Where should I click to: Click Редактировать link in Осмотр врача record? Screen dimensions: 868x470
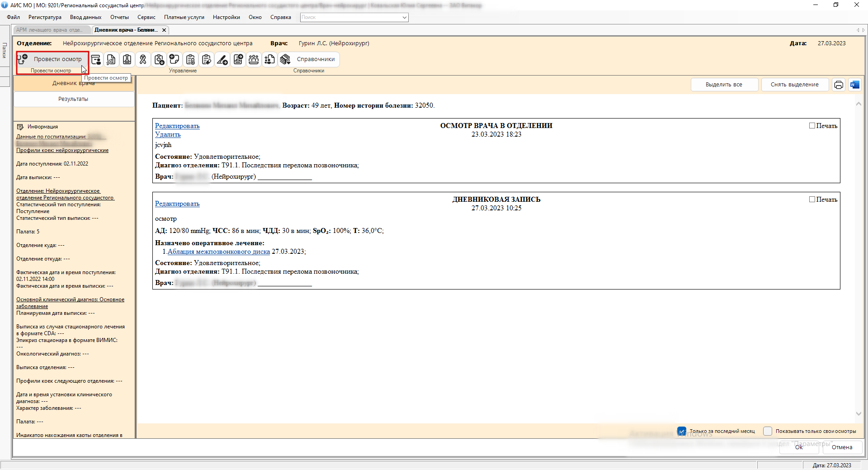(x=177, y=126)
